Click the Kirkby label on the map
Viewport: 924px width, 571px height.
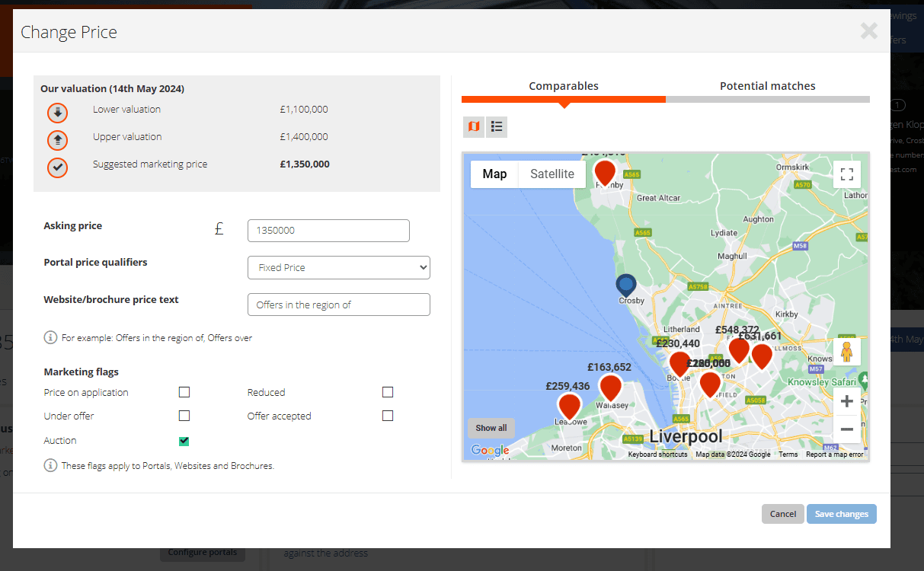click(x=786, y=314)
